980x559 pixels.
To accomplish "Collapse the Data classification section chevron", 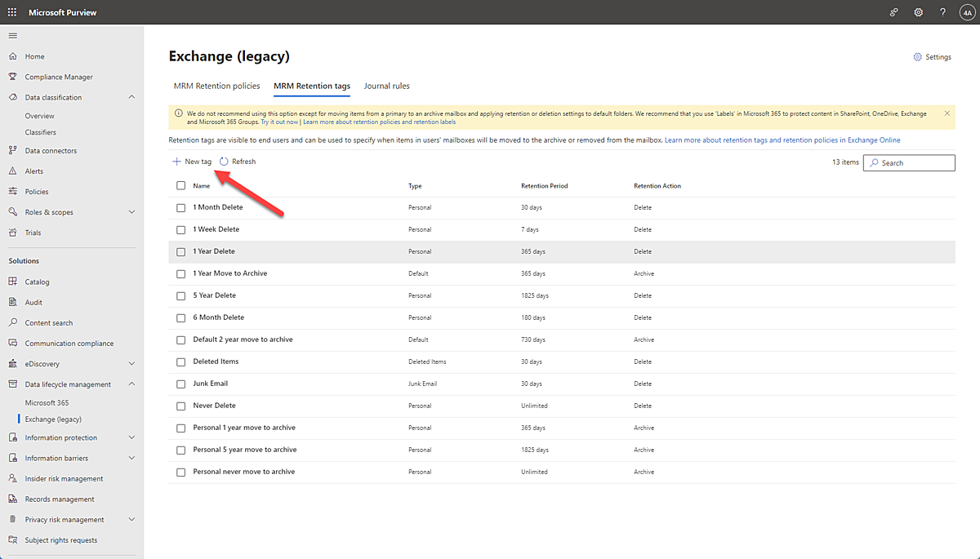I will coord(132,97).
